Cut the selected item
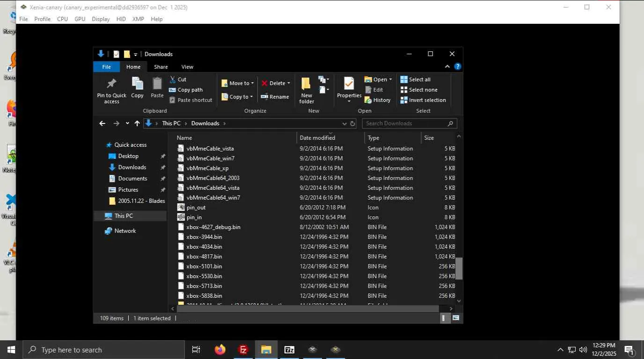The image size is (644, 359). 178,79
